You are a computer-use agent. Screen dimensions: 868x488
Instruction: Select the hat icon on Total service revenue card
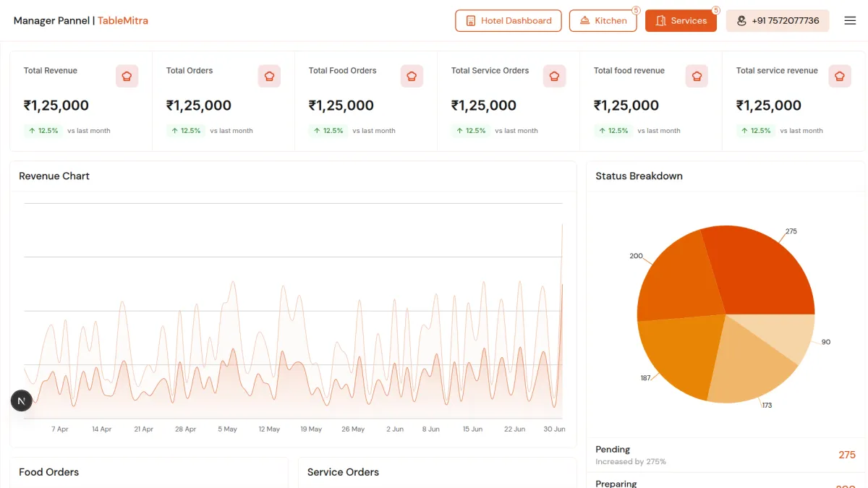point(840,76)
